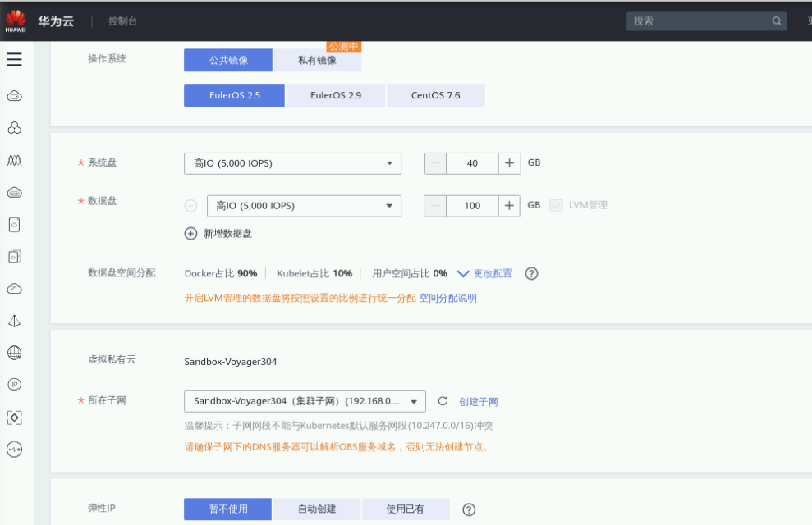This screenshot has width=812, height=525.
Task: Open the subnet selection dropdown
Action: [x=305, y=401]
